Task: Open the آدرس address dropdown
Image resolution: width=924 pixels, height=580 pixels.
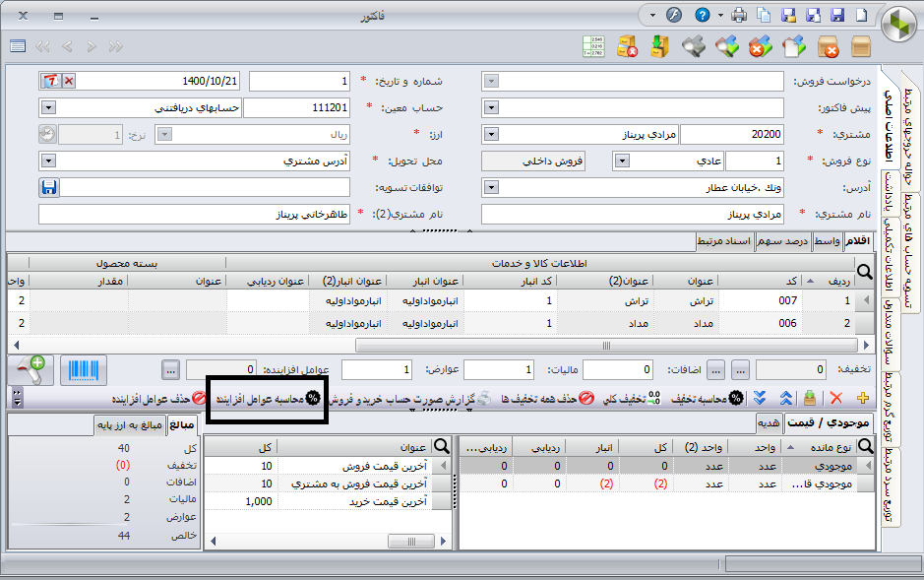Action: (x=492, y=187)
